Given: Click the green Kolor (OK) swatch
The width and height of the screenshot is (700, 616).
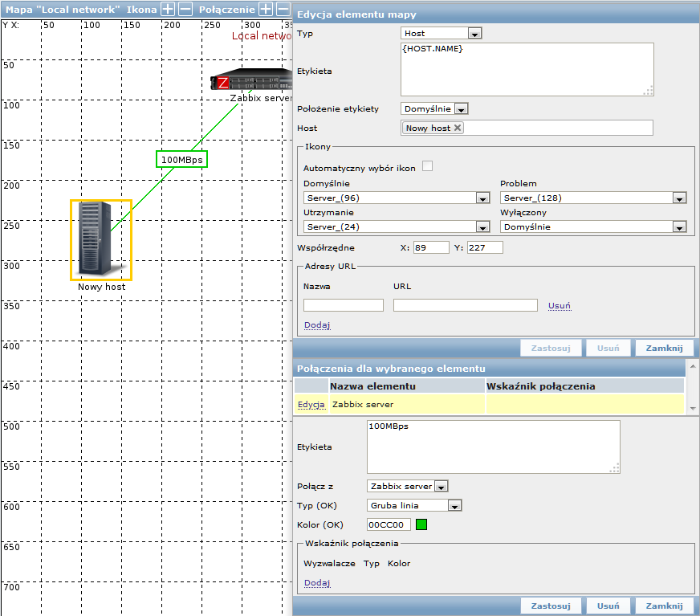Looking at the screenshot, I should pyautogui.click(x=421, y=524).
